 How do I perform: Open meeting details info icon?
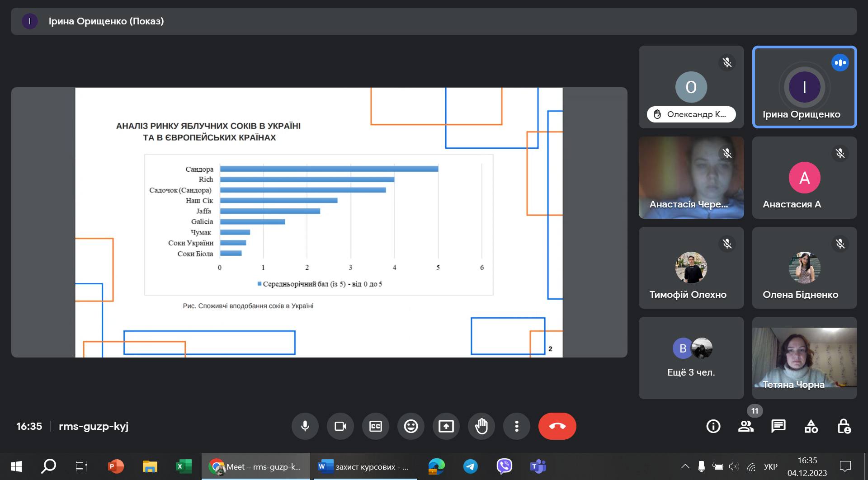[713, 426]
